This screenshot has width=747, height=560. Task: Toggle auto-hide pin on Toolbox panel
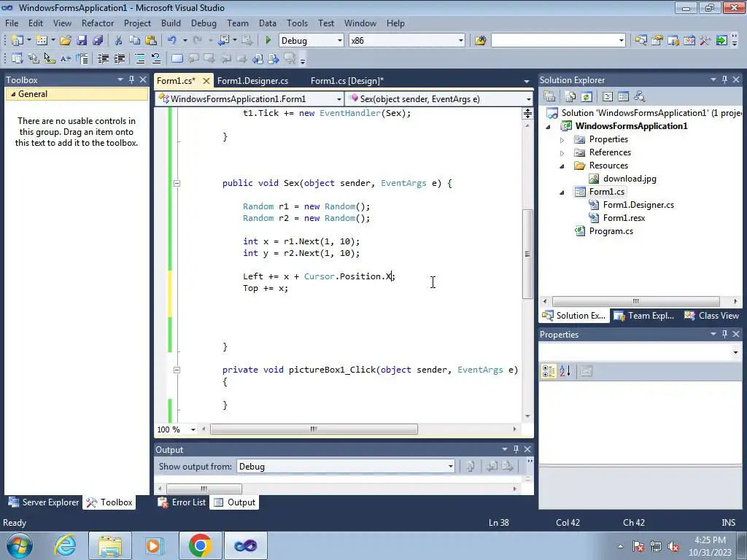(x=131, y=80)
